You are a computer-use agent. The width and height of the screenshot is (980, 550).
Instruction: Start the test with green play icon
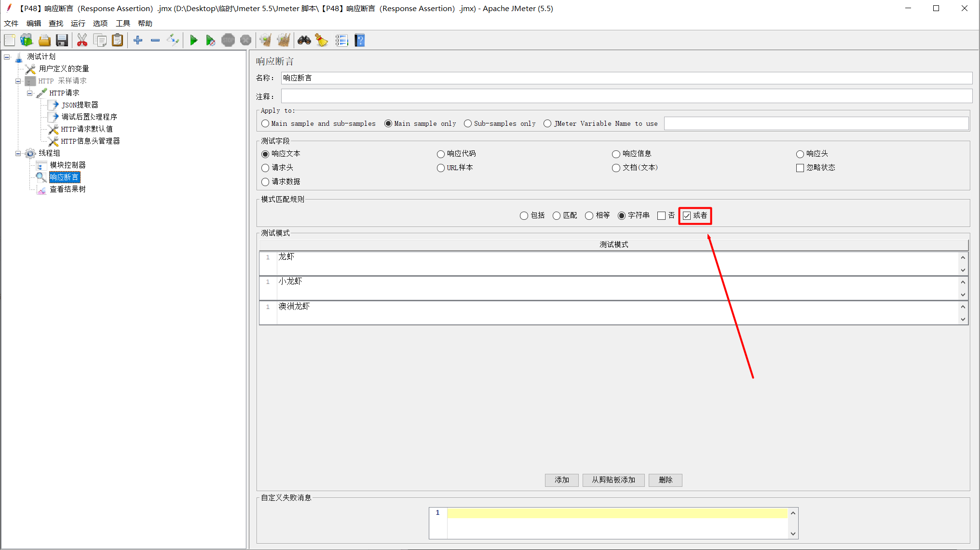(x=193, y=40)
